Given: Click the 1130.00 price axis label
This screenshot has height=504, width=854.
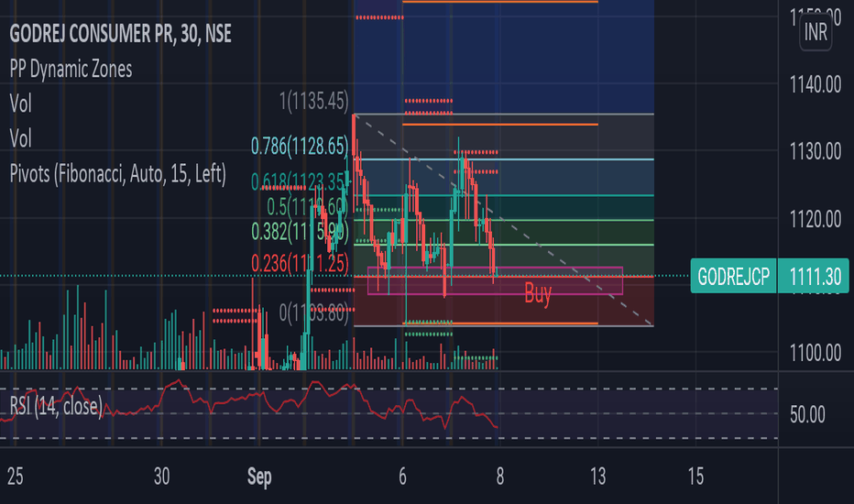Looking at the screenshot, I should 816,151.
